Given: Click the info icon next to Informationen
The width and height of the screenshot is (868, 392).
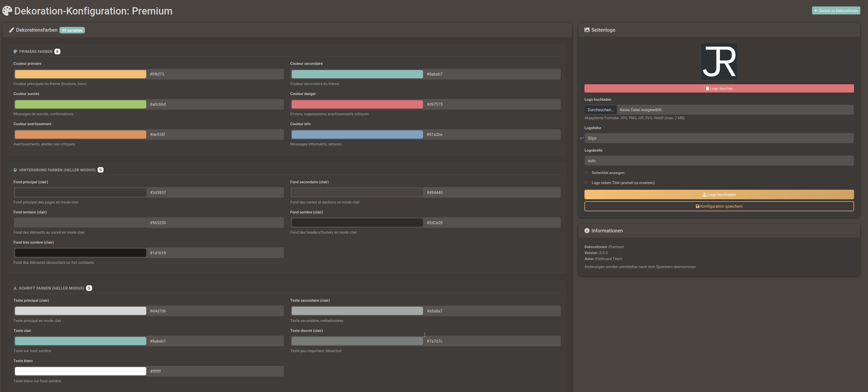Looking at the screenshot, I should 587,231.
